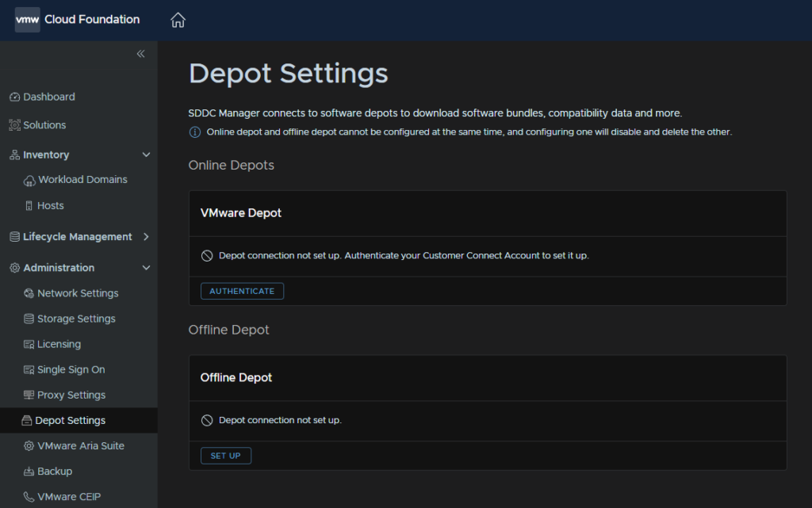Viewport: 812px width, 508px height.
Task: Click the Online Depots section heading
Action: click(232, 166)
